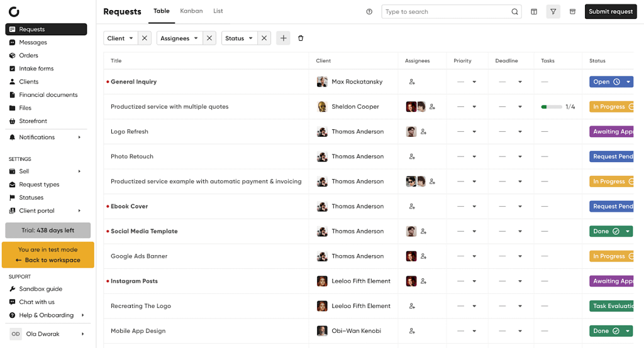The width and height of the screenshot is (644, 348).
Task: Open Chat with us support
Action: click(36, 302)
